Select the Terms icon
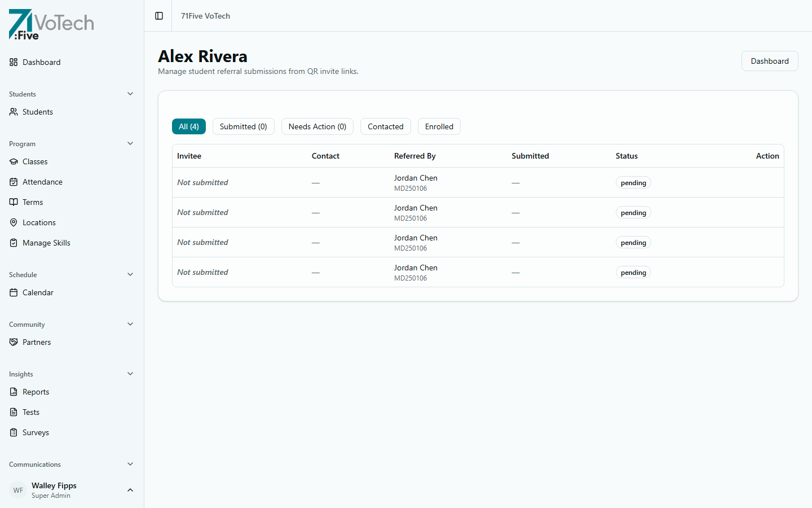Viewport: 812px width, 508px height. pos(14,202)
